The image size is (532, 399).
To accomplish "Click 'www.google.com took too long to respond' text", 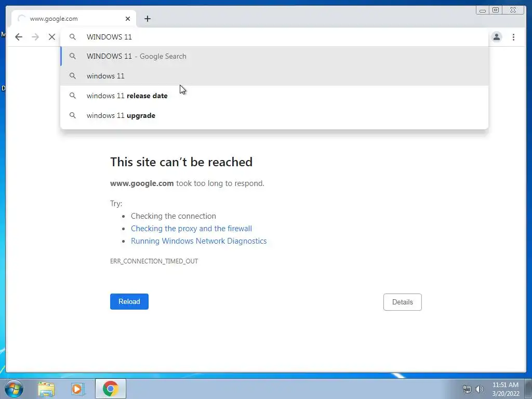I will point(187,183).
